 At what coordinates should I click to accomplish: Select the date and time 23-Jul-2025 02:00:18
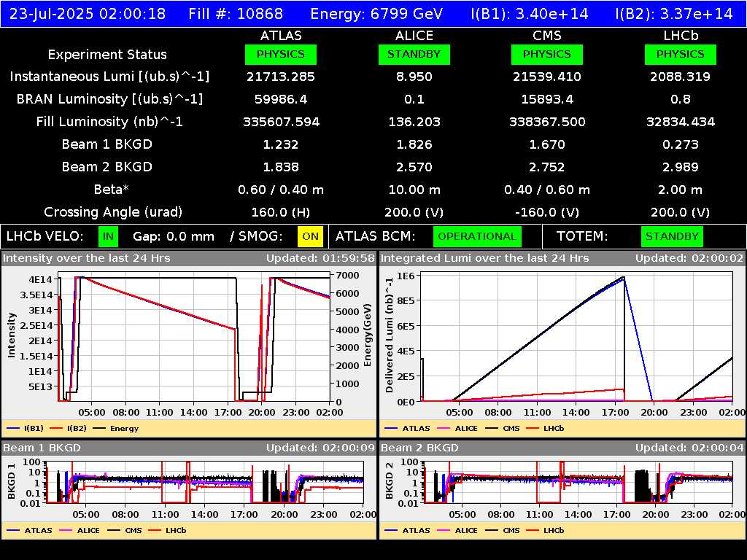point(88,14)
